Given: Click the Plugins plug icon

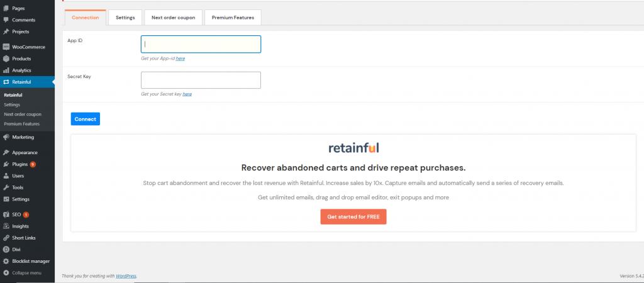Looking at the screenshot, I should pos(6,164).
